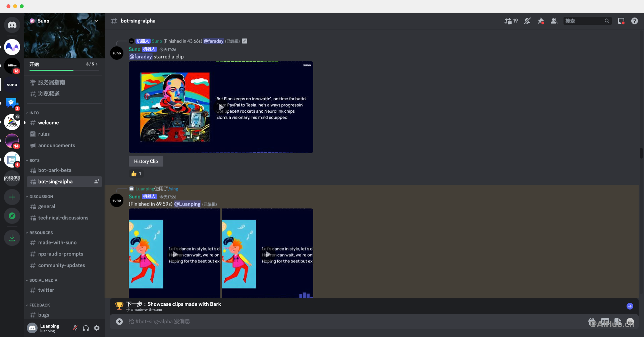Open the gift Nitro icon

[592, 322]
